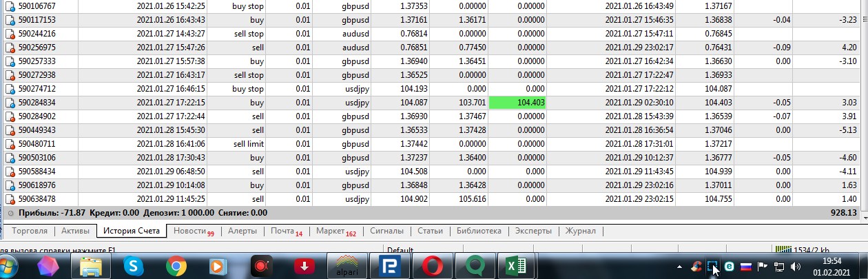Switch to the Эксперты tab
The width and height of the screenshot is (868, 279).
[533, 231]
